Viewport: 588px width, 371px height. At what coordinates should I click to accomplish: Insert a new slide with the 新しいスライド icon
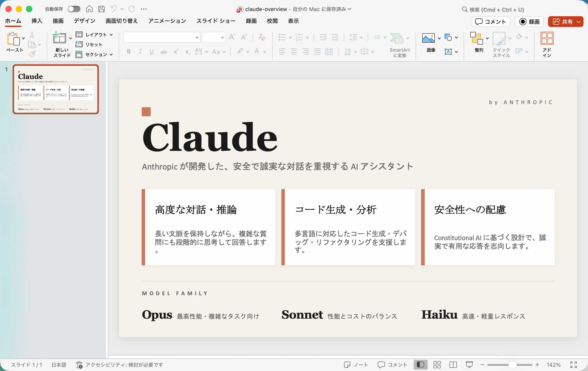pyautogui.click(x=59, y=38)
